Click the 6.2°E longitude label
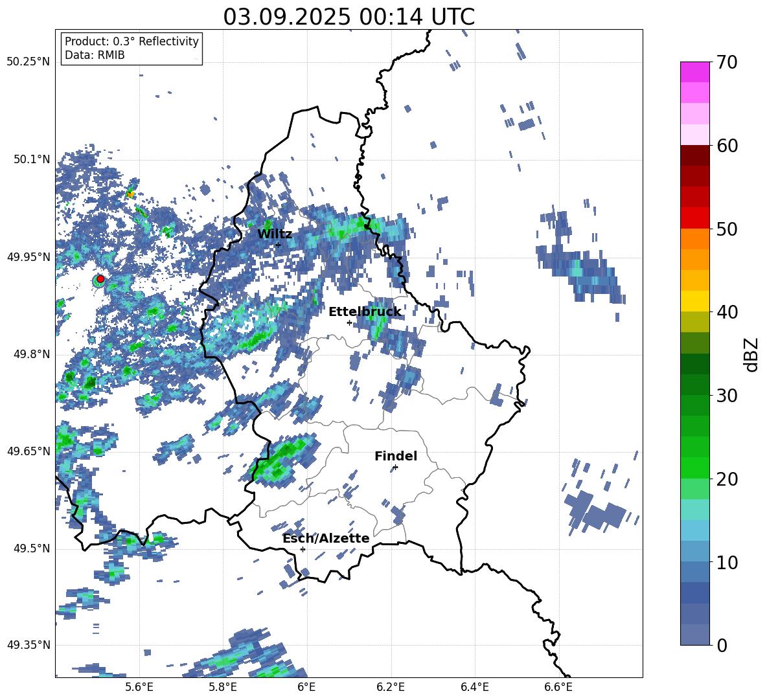767x700 pixels. 391,687
